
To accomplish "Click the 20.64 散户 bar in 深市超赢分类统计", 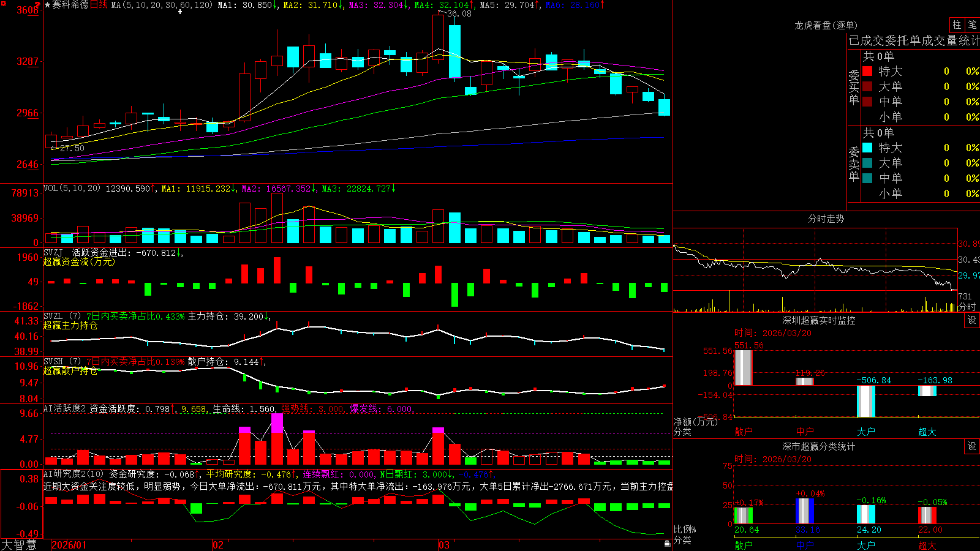I will (x=744, y=515).
